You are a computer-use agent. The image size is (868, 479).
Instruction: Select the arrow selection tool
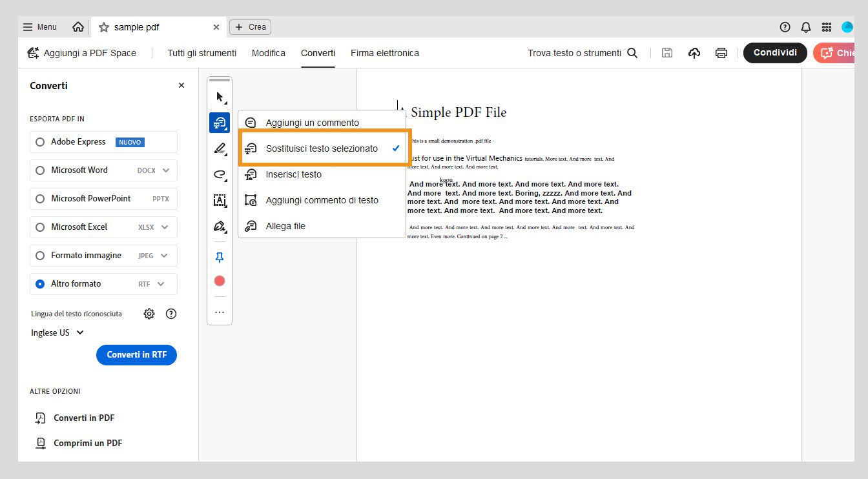[x=220, y=97]
